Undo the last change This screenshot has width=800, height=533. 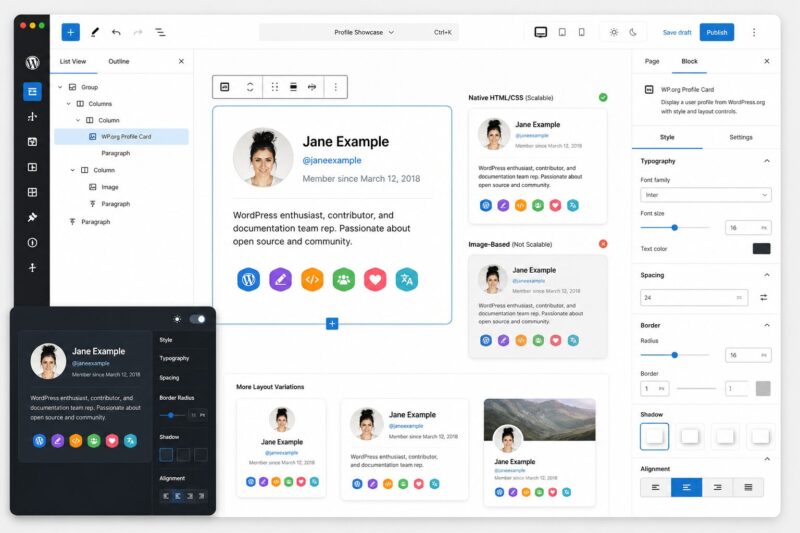116,32
